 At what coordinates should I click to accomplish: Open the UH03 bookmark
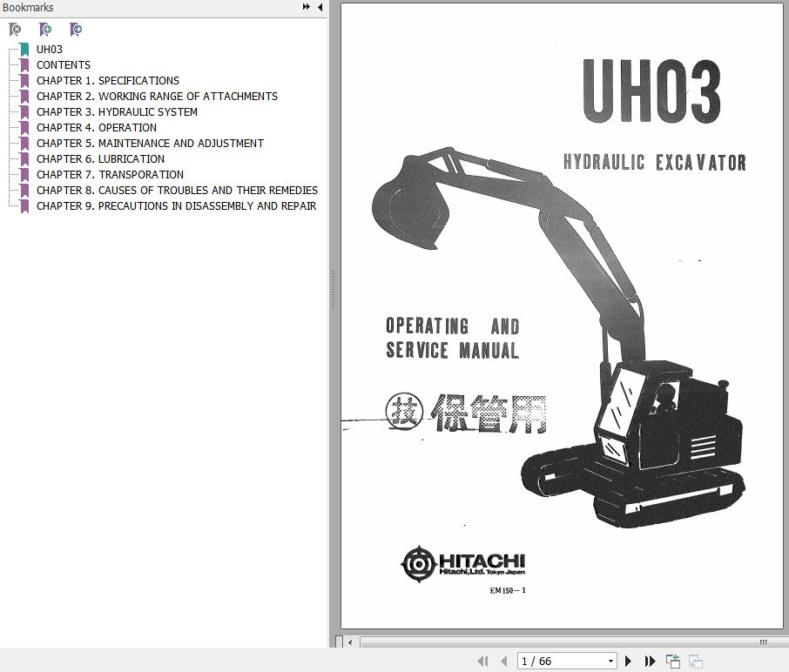point(50,50)
